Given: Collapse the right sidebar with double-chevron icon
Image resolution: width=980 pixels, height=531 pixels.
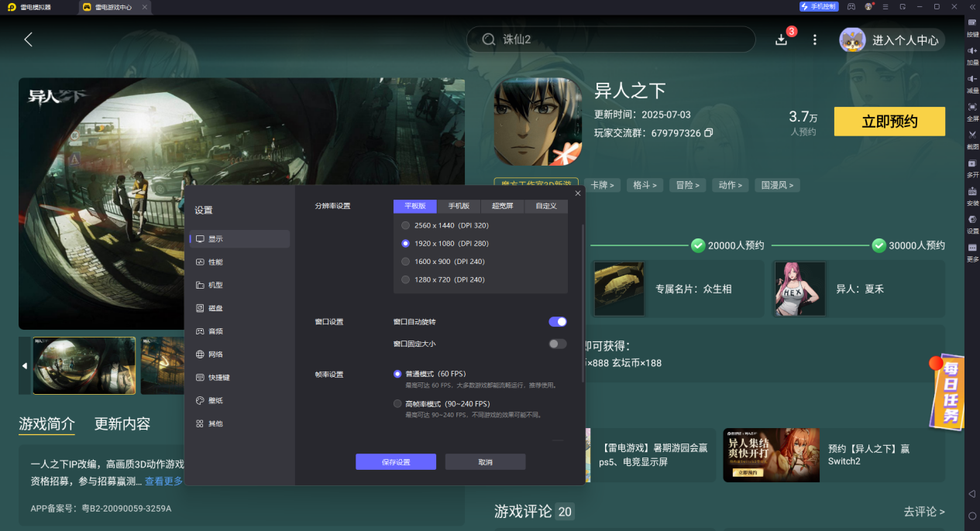Looking at the screenshot, I should point(972,6).
